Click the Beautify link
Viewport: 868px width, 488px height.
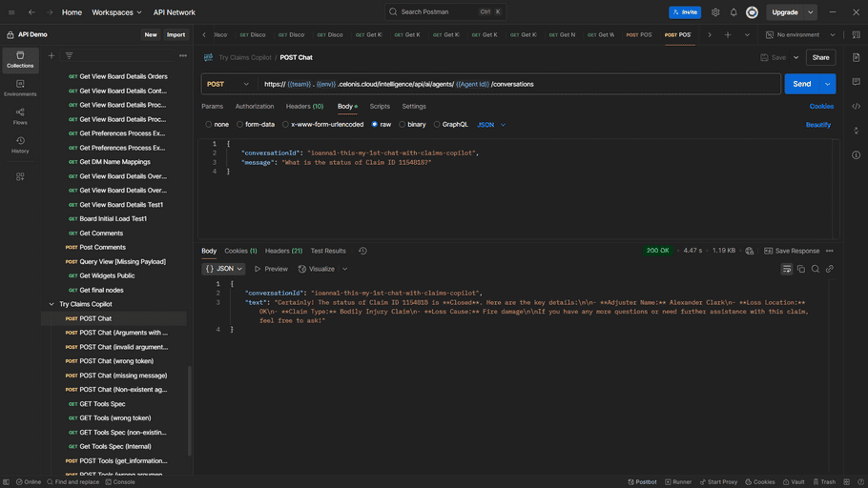[x=817, y=125]
